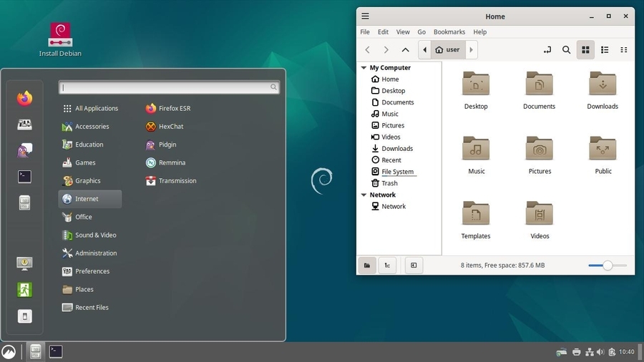
Task: Click the user path button
Action: [x=448, y=49]
